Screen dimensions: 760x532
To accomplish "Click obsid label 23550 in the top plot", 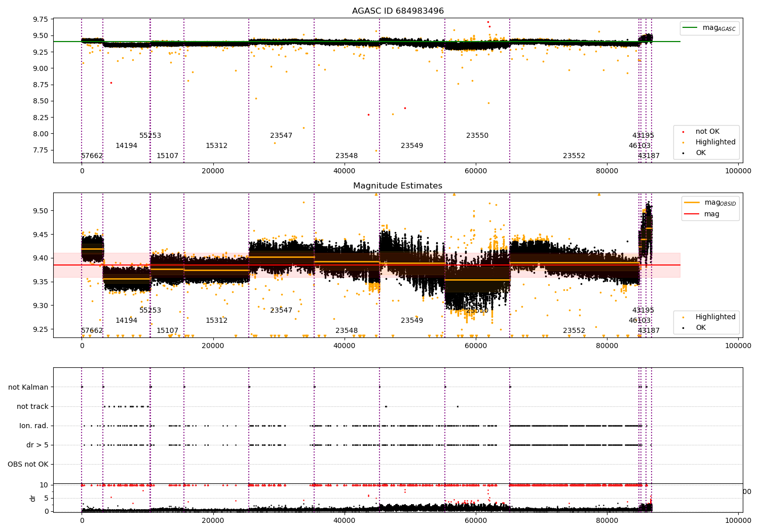I will [x=477, y=136].
